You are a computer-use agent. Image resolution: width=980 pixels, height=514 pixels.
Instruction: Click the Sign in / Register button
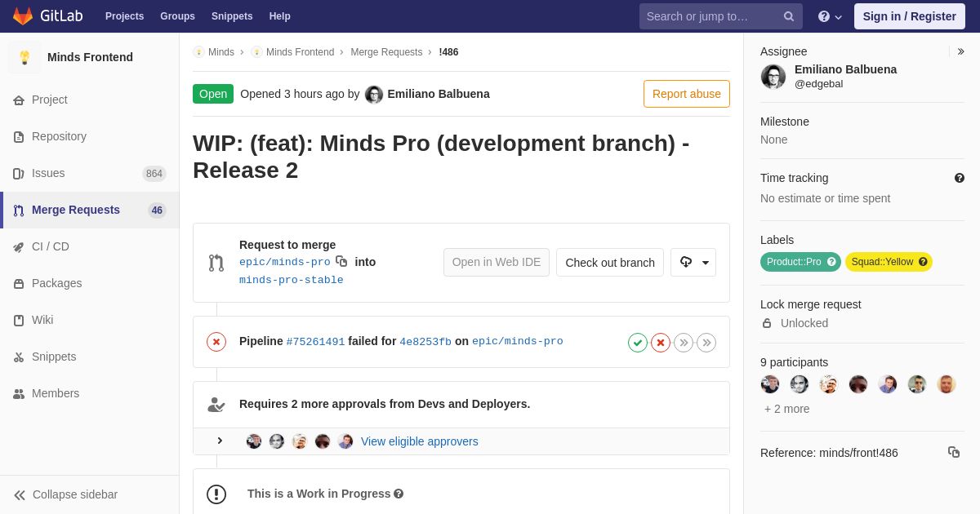(x=909, y=16)
